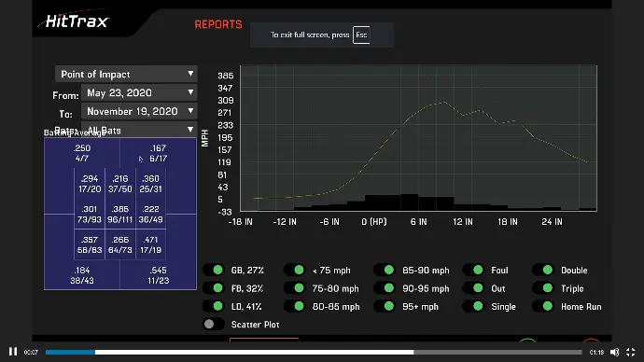Click the video elapsed time 00:07
The height and width of the screenshot is (362, 644).
click(x=31, y=352)
